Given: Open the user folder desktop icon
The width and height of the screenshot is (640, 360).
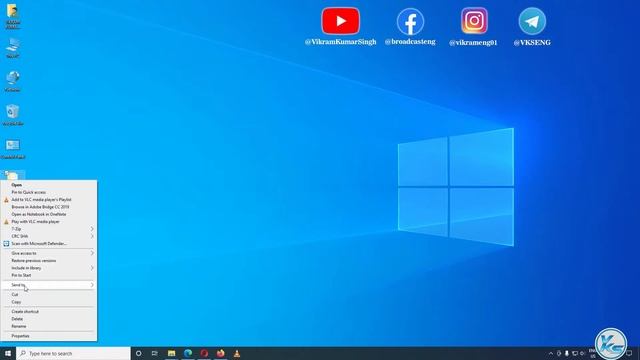Looking at the screenshot, I should (13, 16).
